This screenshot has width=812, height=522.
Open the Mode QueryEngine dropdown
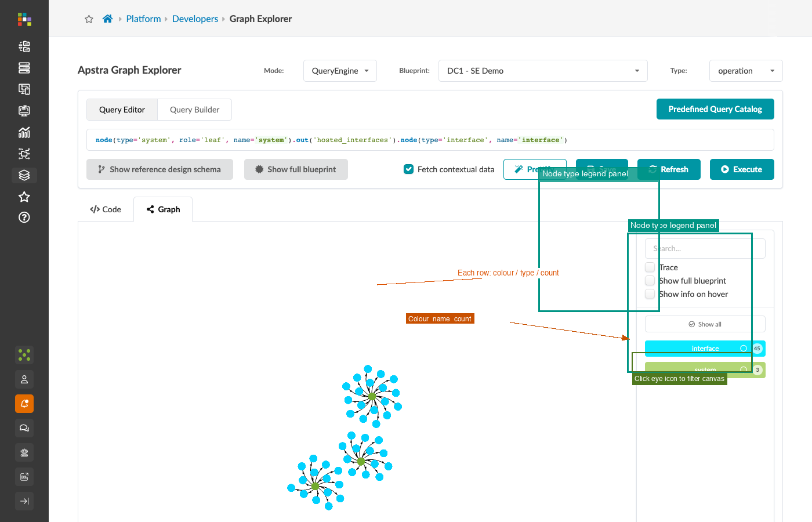click(x=340, y=71)
